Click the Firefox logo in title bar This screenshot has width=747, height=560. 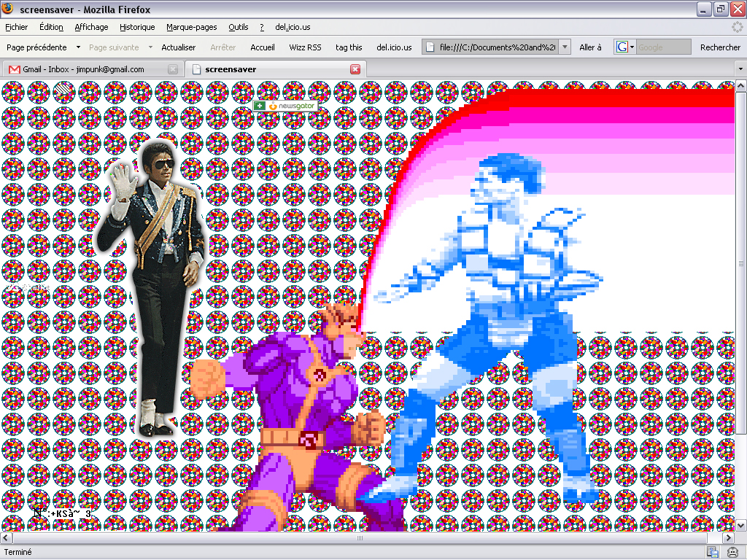[x=9, y=9]
